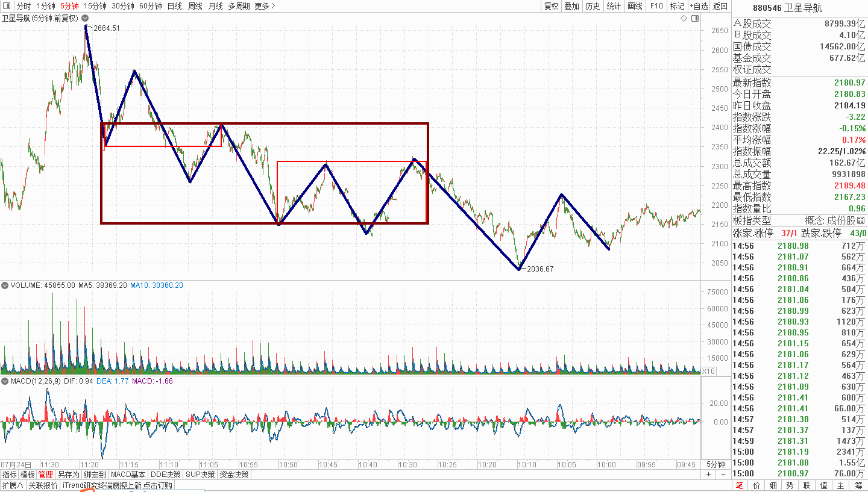Viewport: 868px width, 492px height.
Task: Toggle the right info panel icon
Action: point(695,19)
